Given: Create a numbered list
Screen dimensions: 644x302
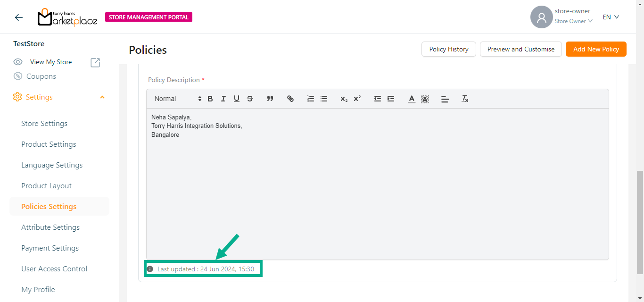Looking at the screenshot, I should (311, 99).
